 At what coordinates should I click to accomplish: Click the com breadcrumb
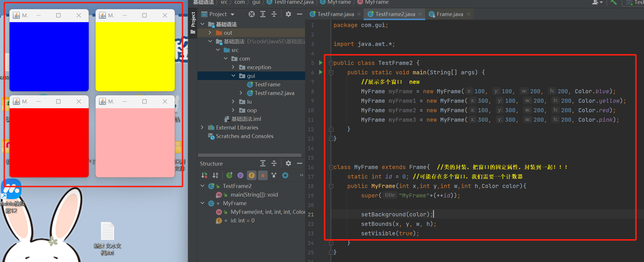[x=240, y=2]
